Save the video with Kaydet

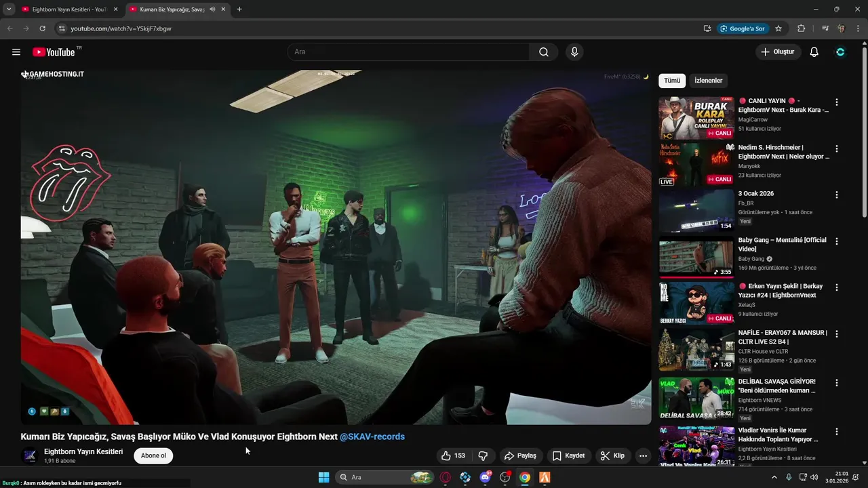coord(568,455)
